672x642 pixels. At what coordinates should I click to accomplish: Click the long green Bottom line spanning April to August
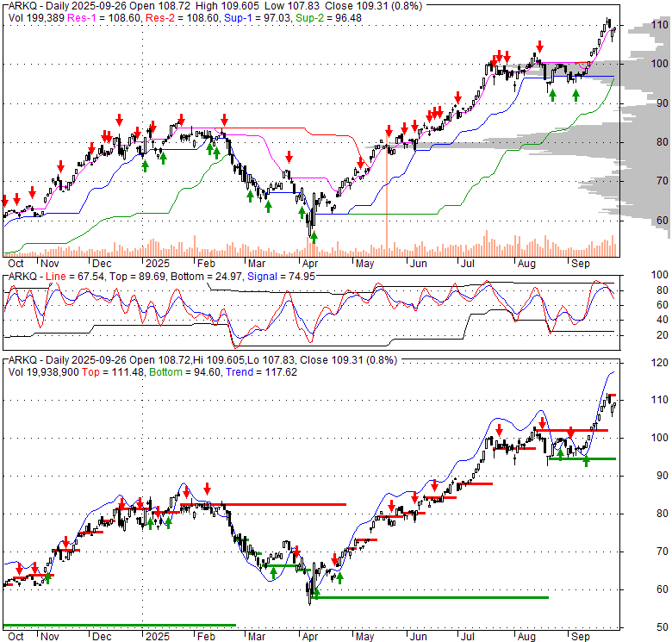[431, 597]
